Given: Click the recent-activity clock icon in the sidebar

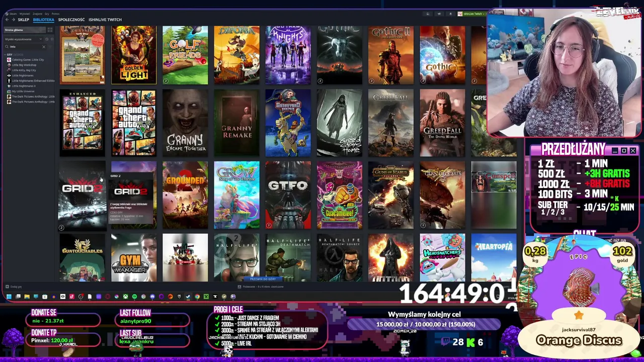Looking at the screenshot, I should click(47, 39).
